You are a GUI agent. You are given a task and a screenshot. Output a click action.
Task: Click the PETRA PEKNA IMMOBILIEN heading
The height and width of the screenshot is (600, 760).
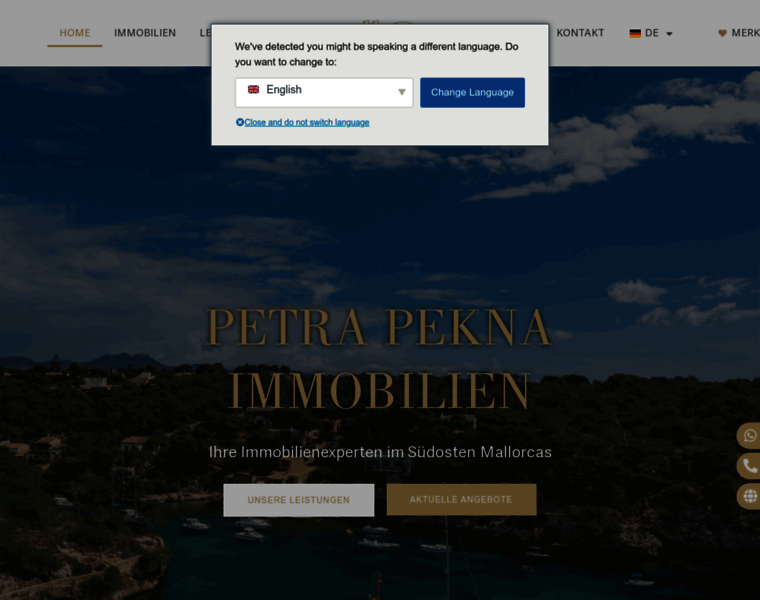(x=379, y=359)
